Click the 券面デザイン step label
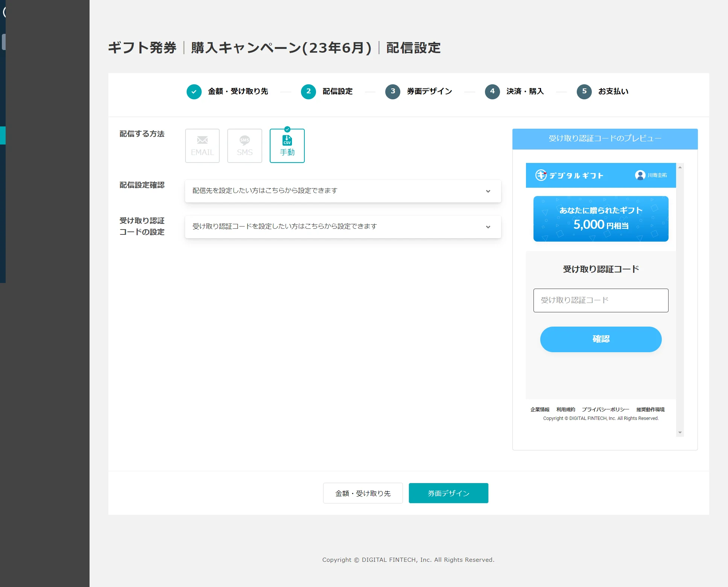 429,91
